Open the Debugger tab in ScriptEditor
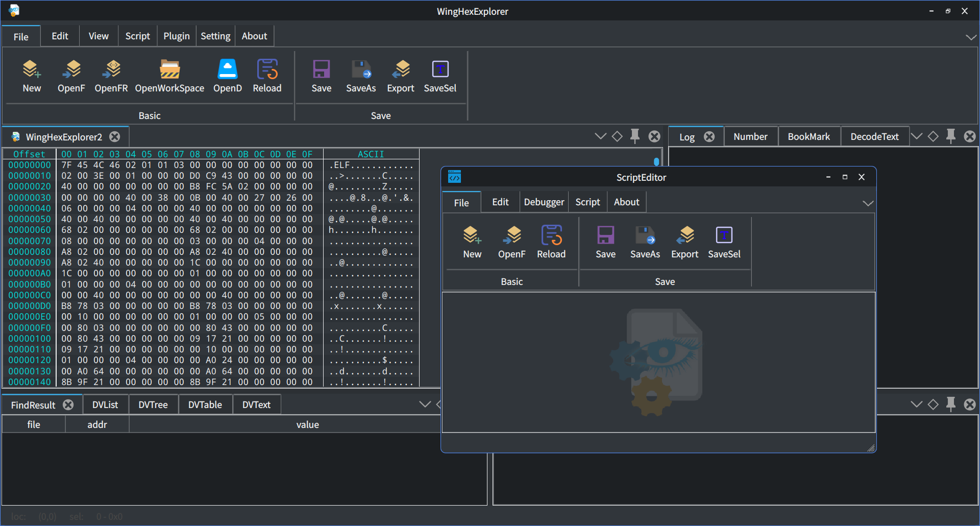Screen dimensions: 980x526 (x=544, y=202)
